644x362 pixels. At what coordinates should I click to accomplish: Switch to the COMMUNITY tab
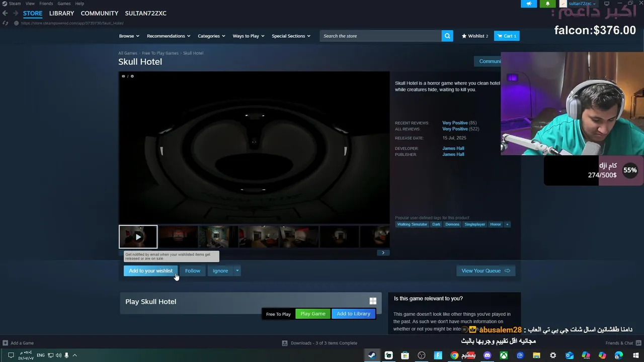(100, 13)
